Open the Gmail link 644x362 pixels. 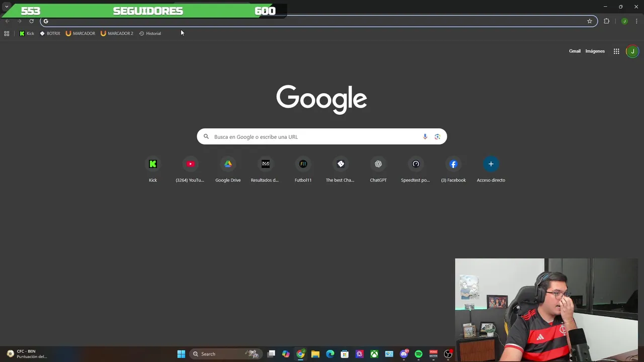coord(575,51)
